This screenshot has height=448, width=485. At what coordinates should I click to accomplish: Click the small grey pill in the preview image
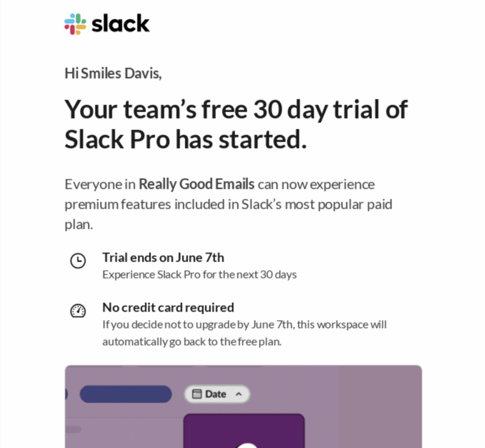pos(72,430)
